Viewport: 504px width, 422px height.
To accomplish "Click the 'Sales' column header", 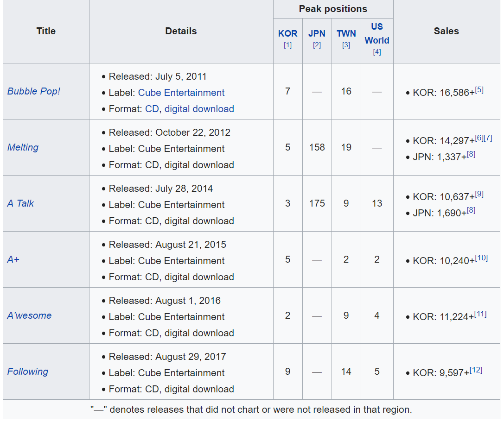I will [x=447, y=31].
